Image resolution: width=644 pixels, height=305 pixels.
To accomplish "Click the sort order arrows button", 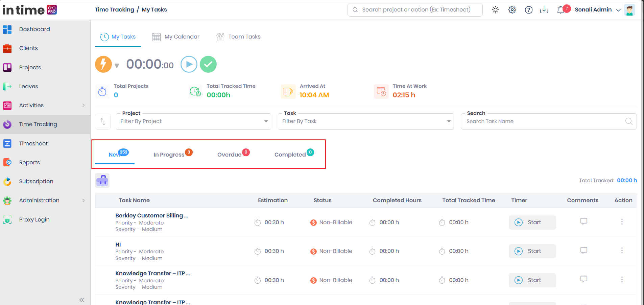I will pyautogui.click(x=103, y=121).
